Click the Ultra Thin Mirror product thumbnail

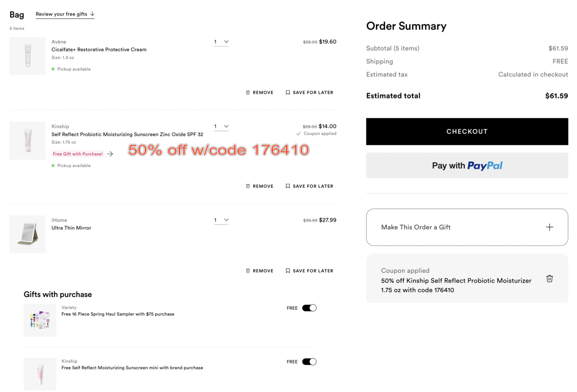tap(28, 234)
